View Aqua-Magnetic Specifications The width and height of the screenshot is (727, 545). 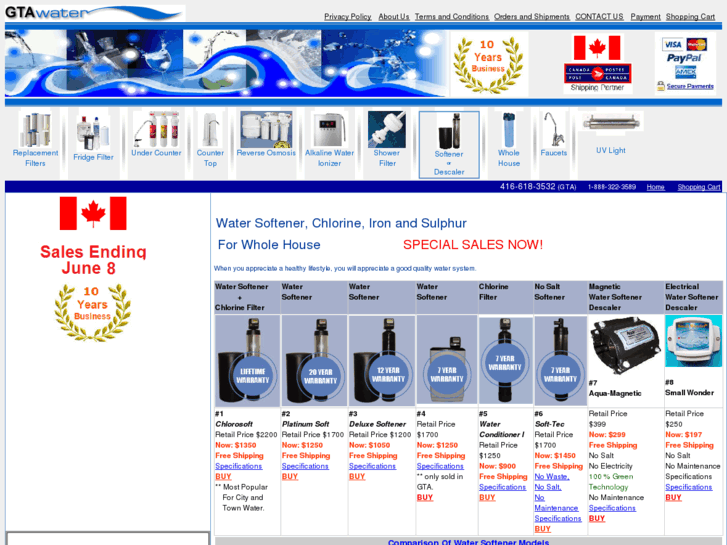pos(612,508)
